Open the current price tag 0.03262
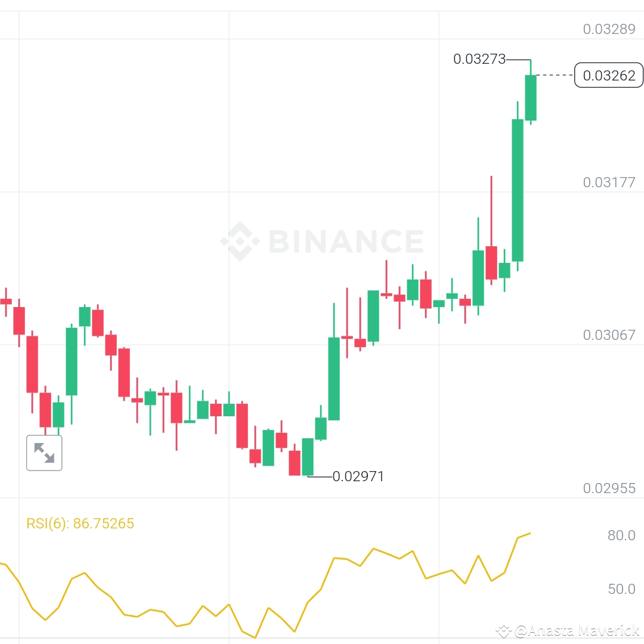 pyautogui.click(x=609, y=76)
